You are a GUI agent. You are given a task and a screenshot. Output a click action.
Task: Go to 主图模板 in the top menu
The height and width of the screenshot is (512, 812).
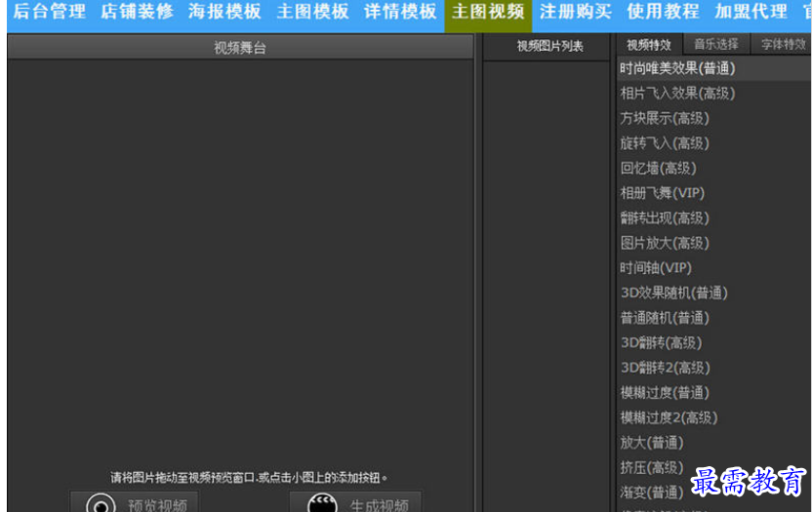312,12
